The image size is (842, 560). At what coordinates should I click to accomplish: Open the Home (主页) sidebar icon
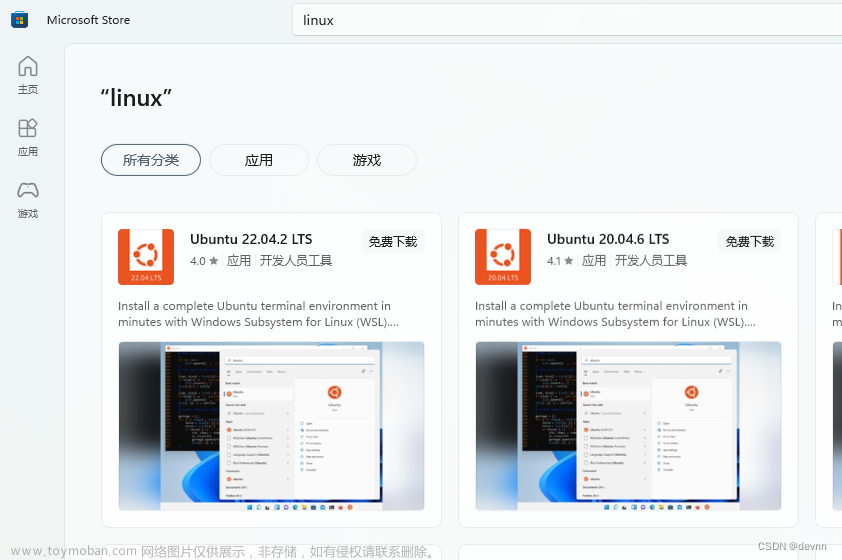point(28,75)
